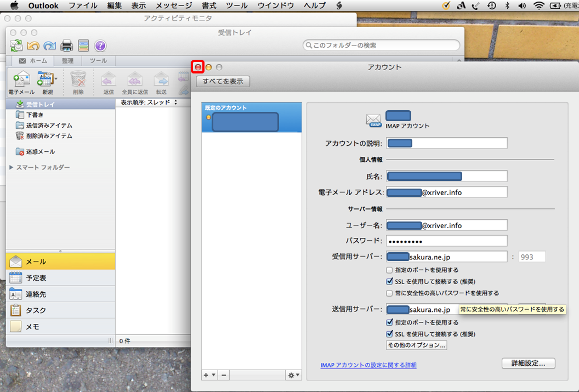
Task: Click the Undo arrow icon
Action: click(x=33, y=46)
